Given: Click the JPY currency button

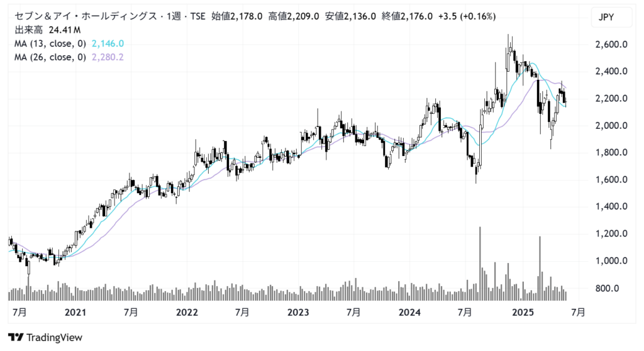Looking at the screenshot, I should (x=611, y=17).
